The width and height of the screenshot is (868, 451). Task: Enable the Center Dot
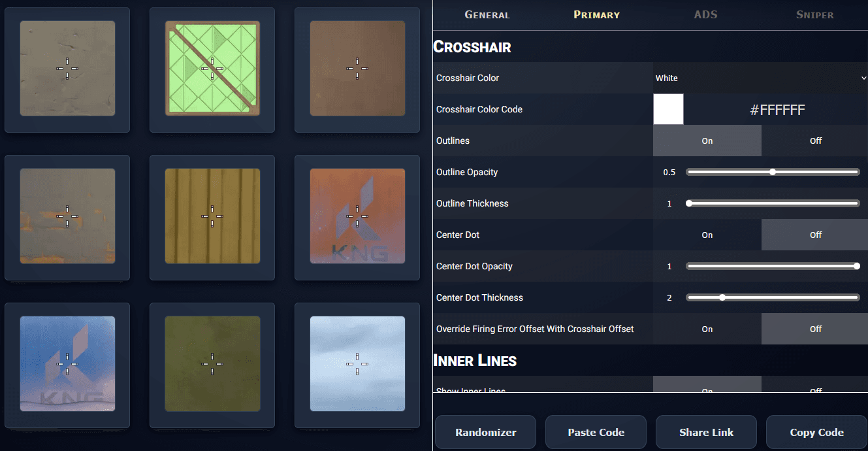[707, 235]
